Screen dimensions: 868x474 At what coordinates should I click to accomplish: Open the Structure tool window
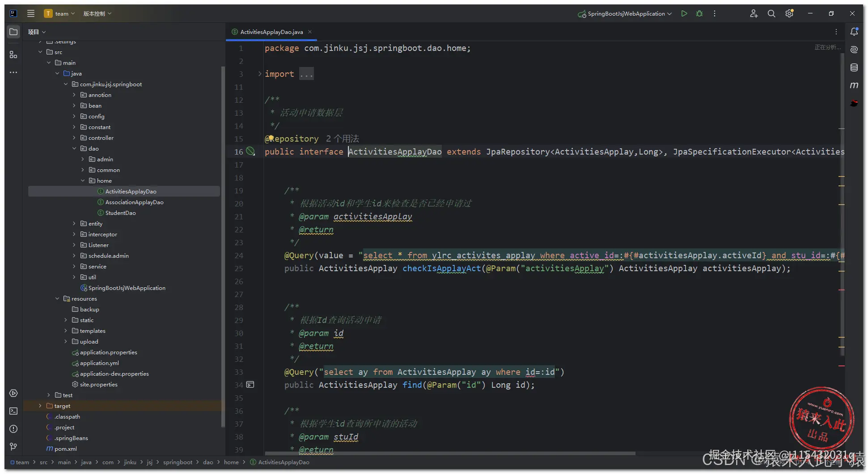pyautogui.click(x=13, y=55)
